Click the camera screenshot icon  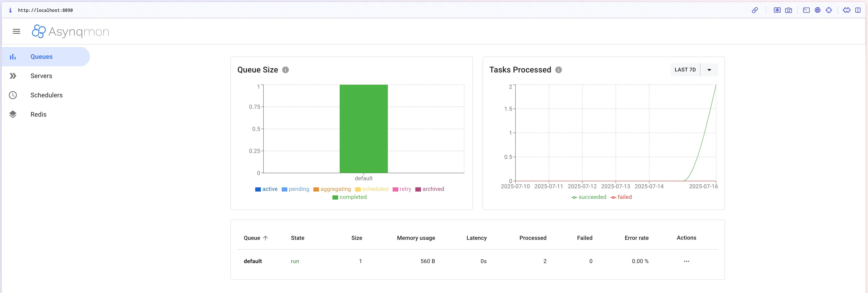click(x=789, y=10)
